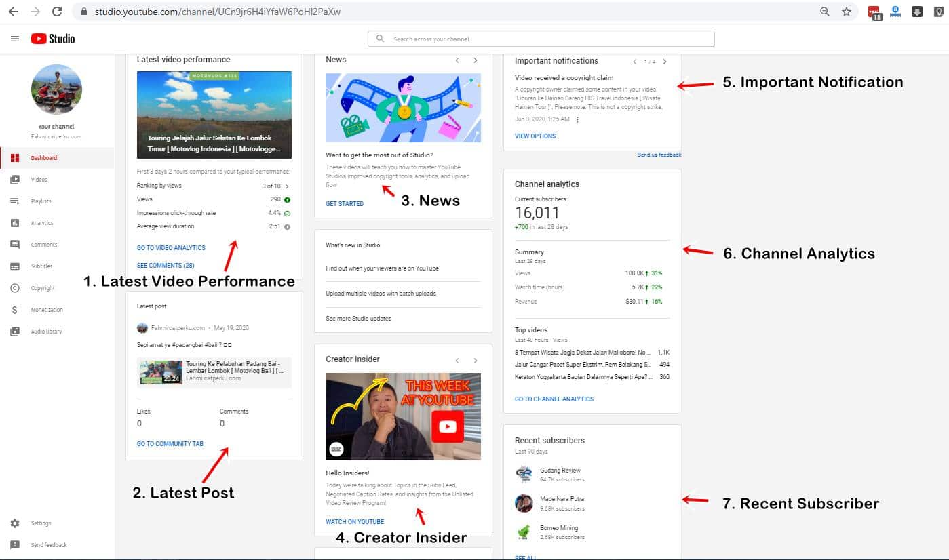Viewport: 949px width, 560px height.
Task: Open the Audio library sidebar icon
Action: (15, 332)
